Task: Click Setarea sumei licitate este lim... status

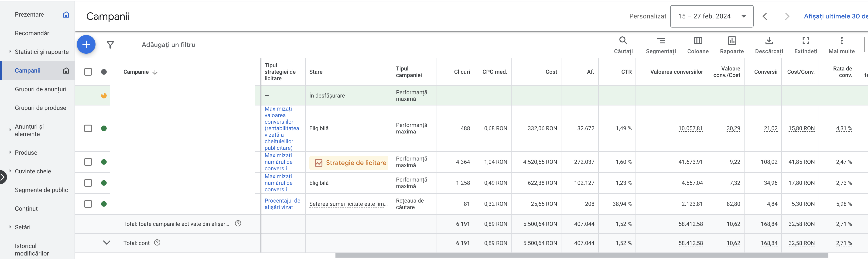Action: [x=349, y=204]
